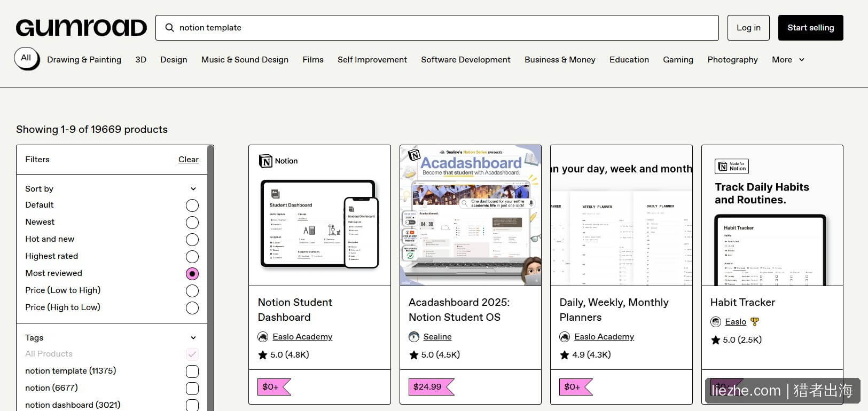
Task: Open the Notion Student Dashboard product title
Action: [295, 310]
